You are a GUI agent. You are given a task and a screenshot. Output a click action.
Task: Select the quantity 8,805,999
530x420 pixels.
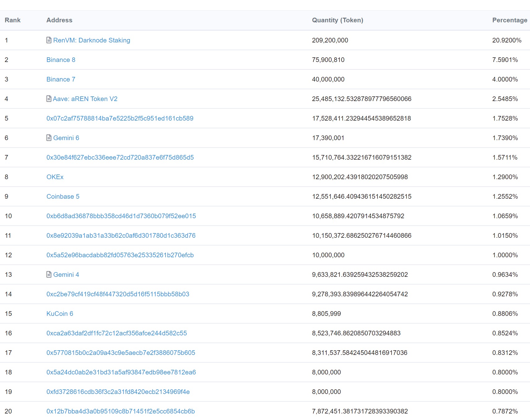[326, 314]
